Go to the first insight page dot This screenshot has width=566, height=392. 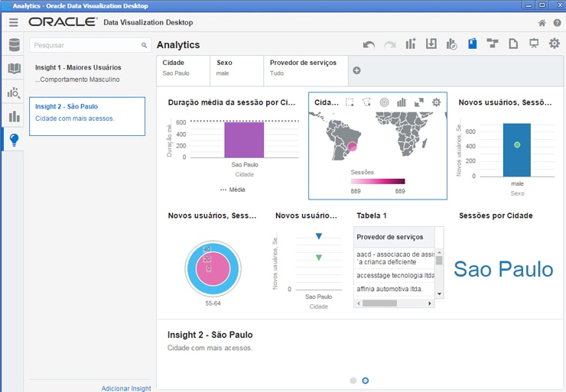pos(353,381)
